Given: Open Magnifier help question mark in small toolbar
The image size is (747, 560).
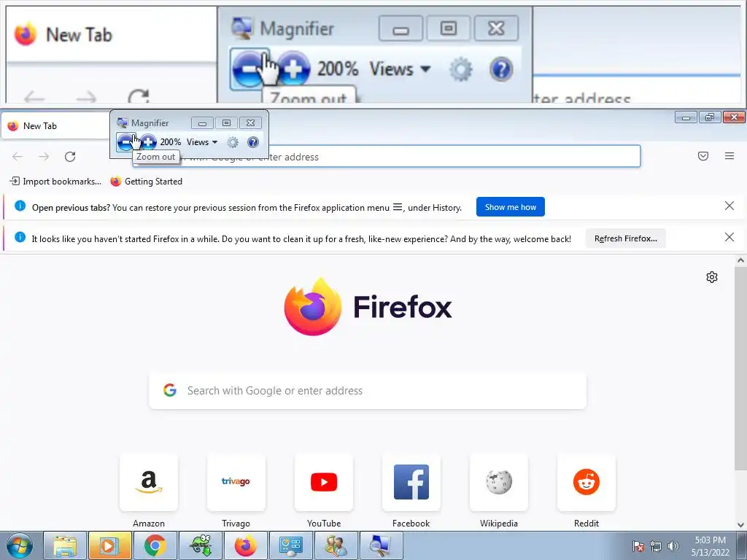Looking at the screenshot, I should 253,142.
